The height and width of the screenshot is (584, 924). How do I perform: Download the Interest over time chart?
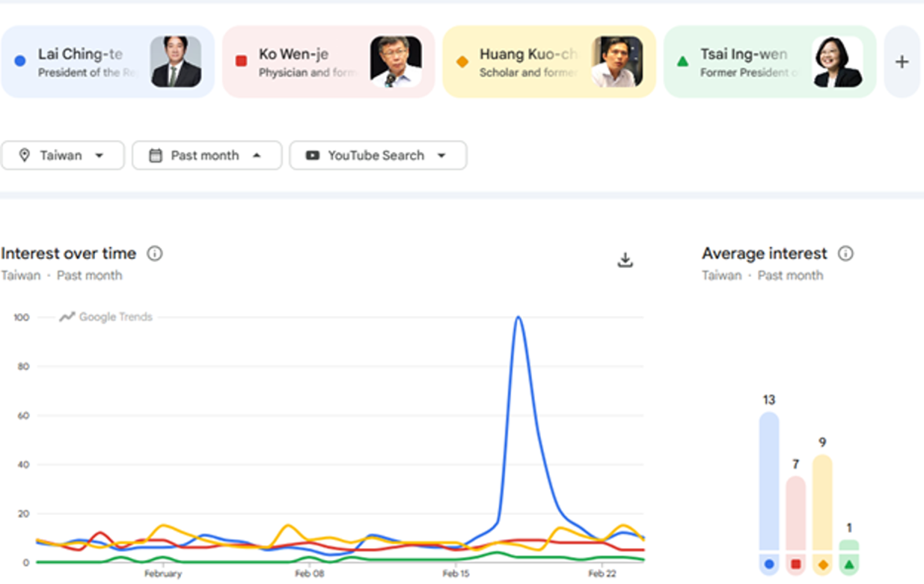pyautogui.click(x=625, y=260)
